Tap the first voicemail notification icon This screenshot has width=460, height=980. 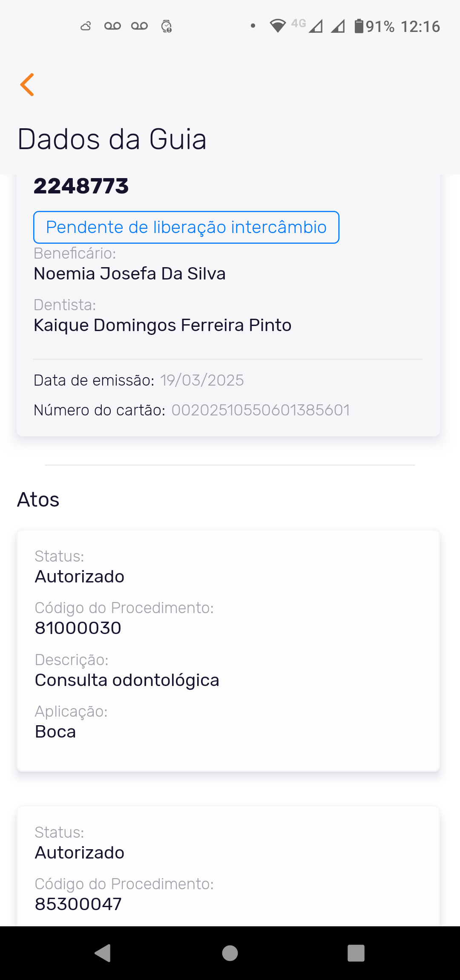coord(112,26)
